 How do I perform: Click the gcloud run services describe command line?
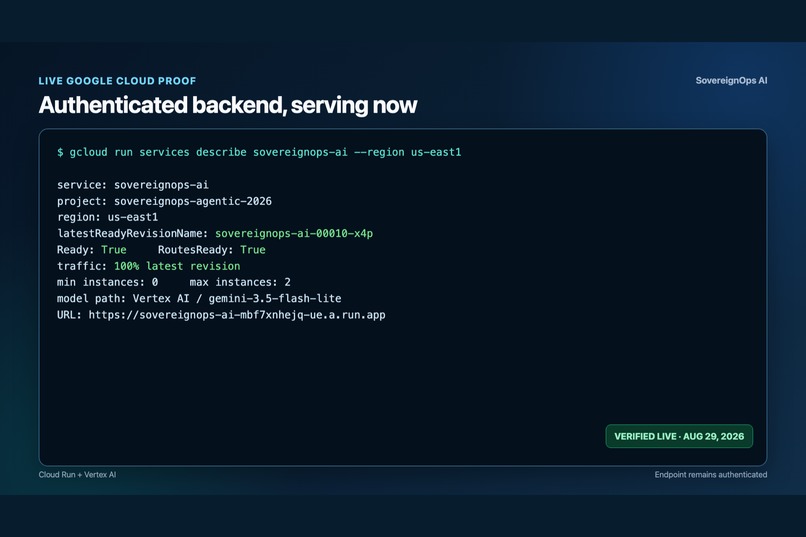coord(259,153)
